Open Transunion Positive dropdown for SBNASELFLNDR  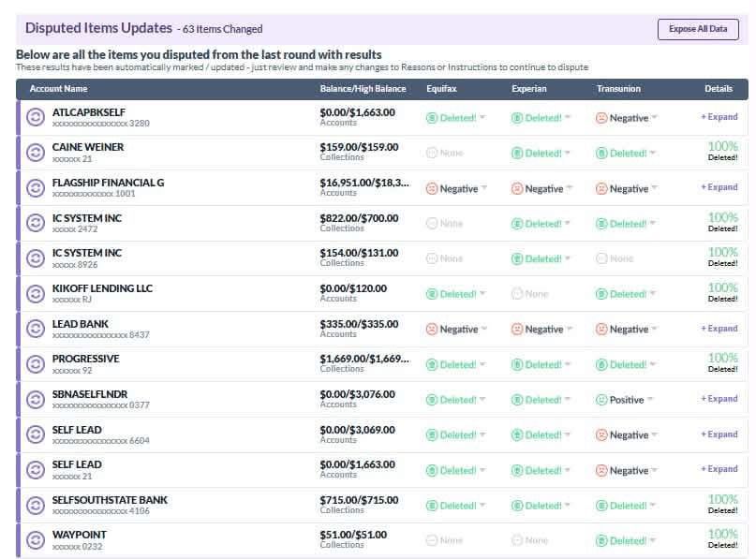[x=625, y=400]
